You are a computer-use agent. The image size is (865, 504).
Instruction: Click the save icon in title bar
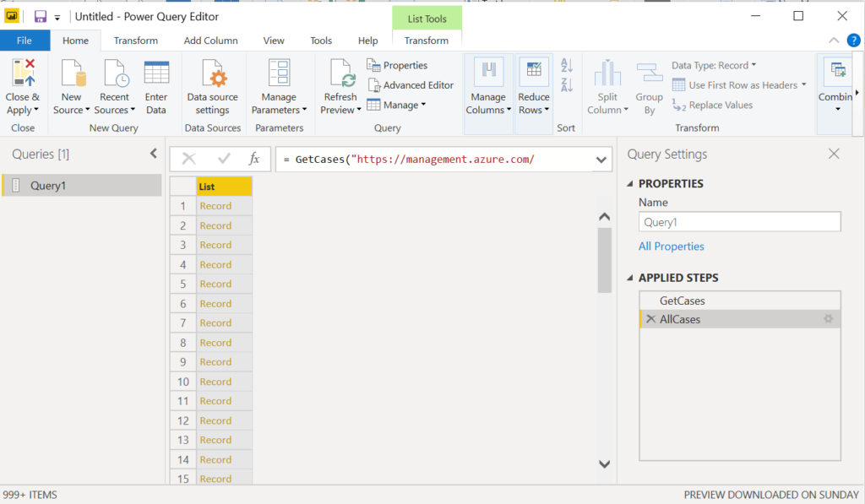click(41, 17)
